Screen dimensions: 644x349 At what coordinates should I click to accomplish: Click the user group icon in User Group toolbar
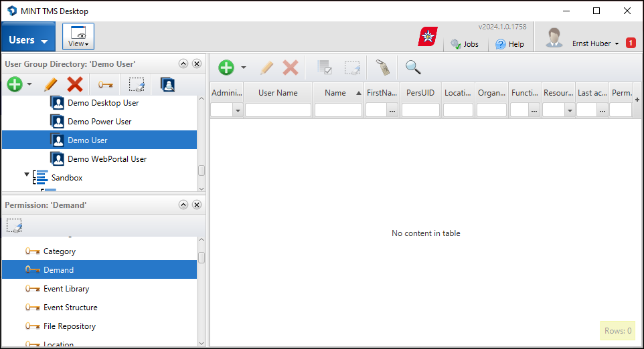(167, 84)
